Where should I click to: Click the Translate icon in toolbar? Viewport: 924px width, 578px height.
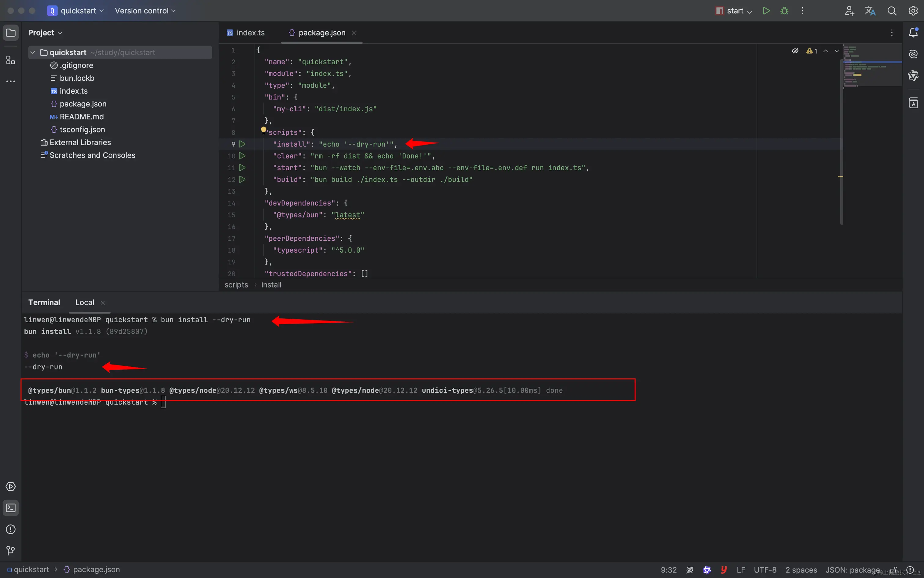click(x=870, y=11)
